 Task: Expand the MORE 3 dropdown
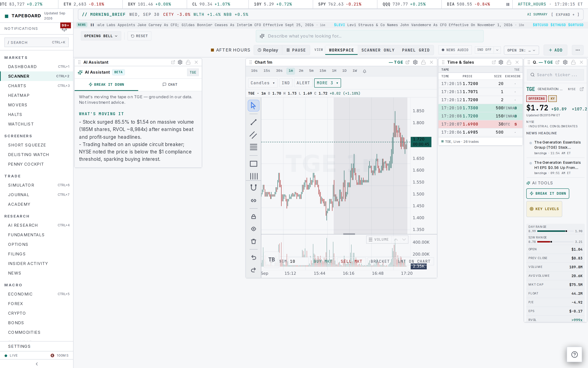[327, 83]
